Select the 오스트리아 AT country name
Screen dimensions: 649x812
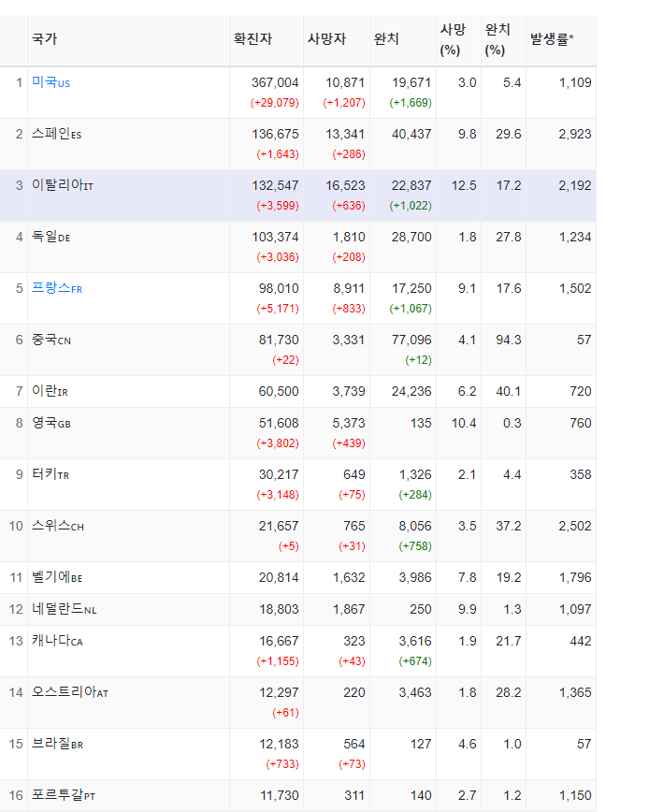[70, 692]
